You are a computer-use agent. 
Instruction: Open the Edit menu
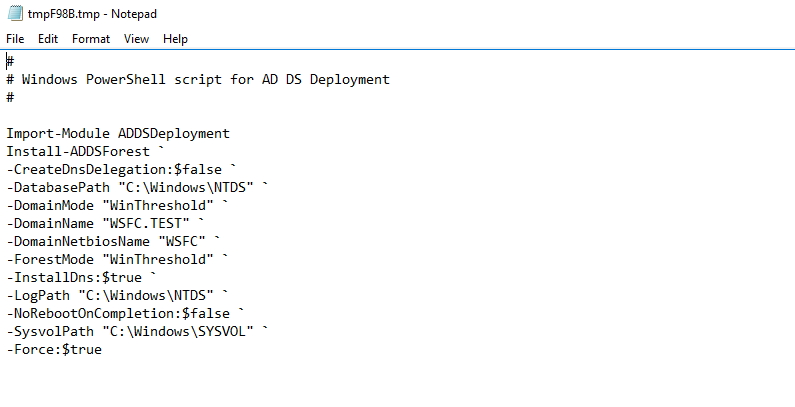48,39
